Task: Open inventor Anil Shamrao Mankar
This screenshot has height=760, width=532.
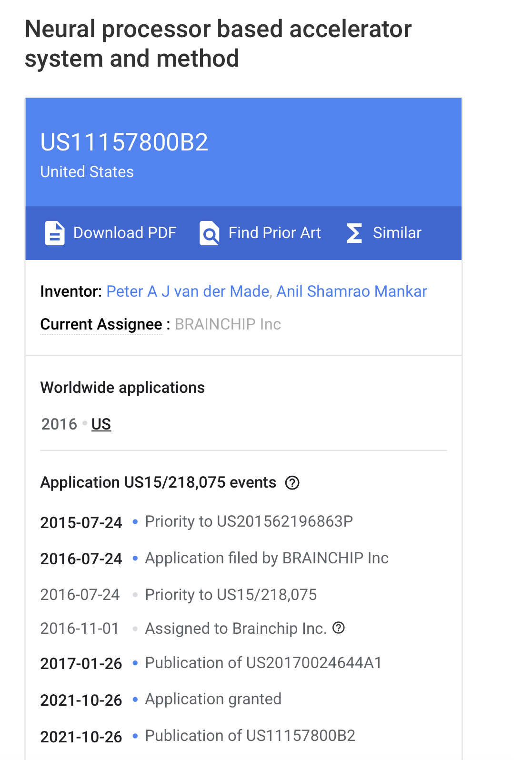Action: point(351,291)
